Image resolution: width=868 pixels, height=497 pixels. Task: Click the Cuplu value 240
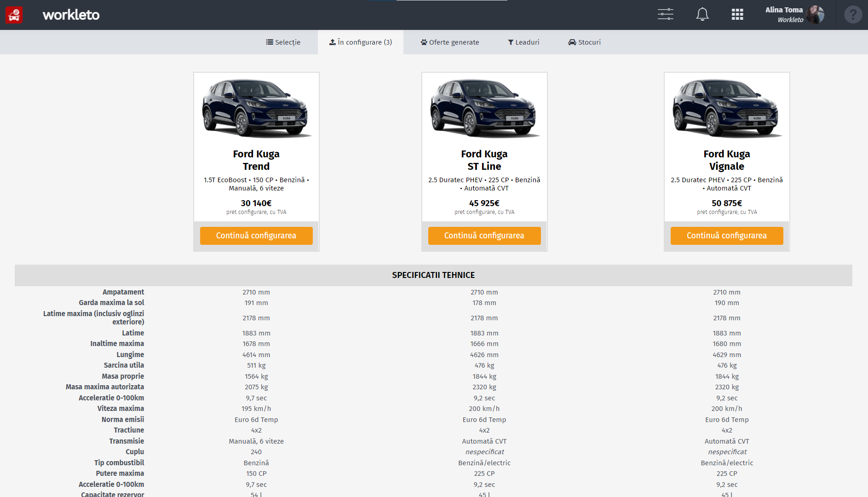point(256,452)
